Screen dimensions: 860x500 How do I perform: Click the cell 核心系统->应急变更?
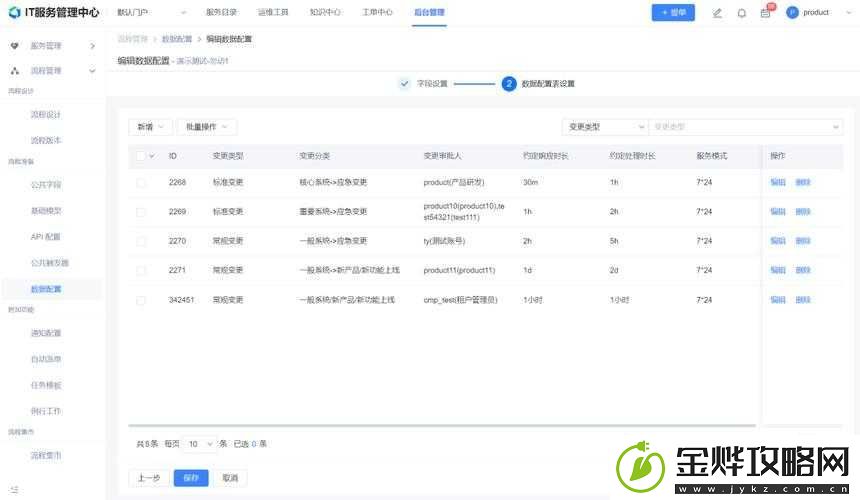(x=333, y=182)
